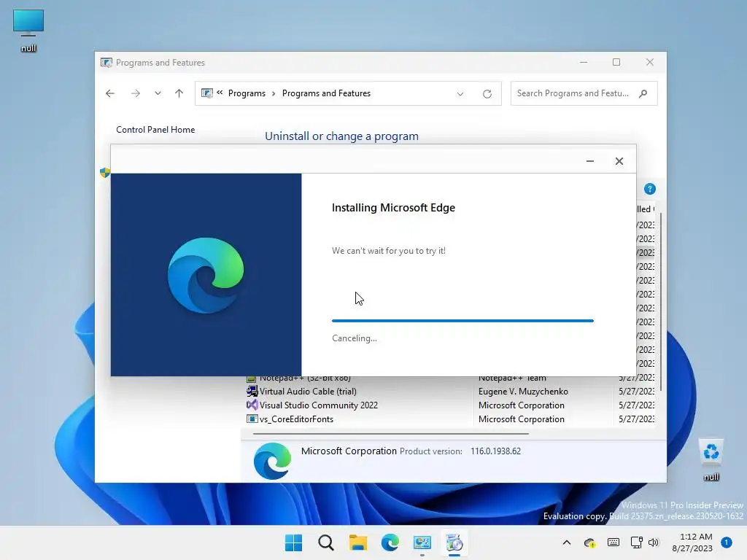This screenshot has width=747, height=560.
Task: Click the Forward arrow in Programs and Features
Action: (135, 93)
